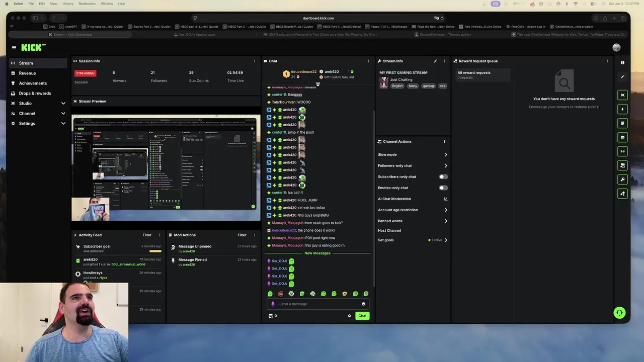Toggle the last bubbles widget icon in sidebar
644x362 pixels.
(x=622, y=194)
